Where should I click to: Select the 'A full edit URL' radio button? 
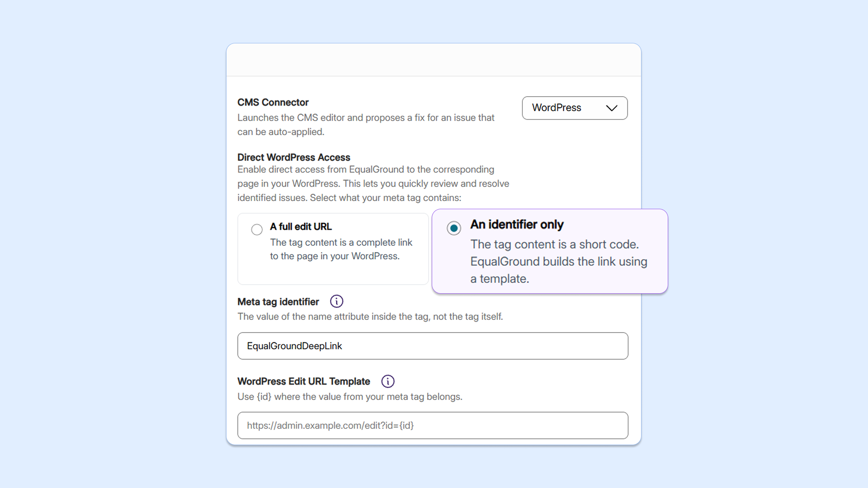pyautogui.click(x=257, y=230)
